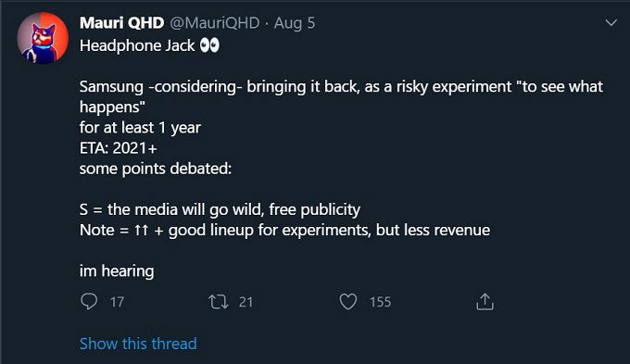Image resolution: width=630 pixels, height=364 pixels.
Task: Click the Aug 5 timestamp
Action: [x=295, y=23]
